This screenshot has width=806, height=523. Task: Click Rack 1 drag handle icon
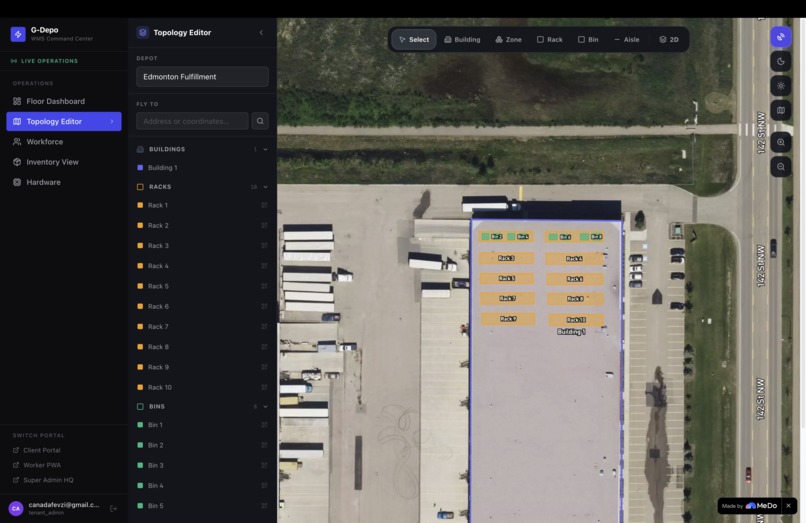264,205
